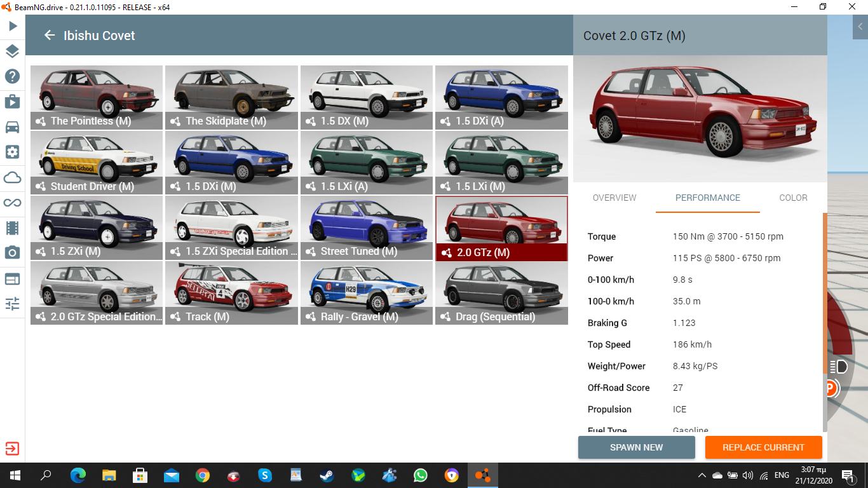Open the Mail app from taskbar
The image size is (868, 488).
pyautogui.click(x=172, y=475)
